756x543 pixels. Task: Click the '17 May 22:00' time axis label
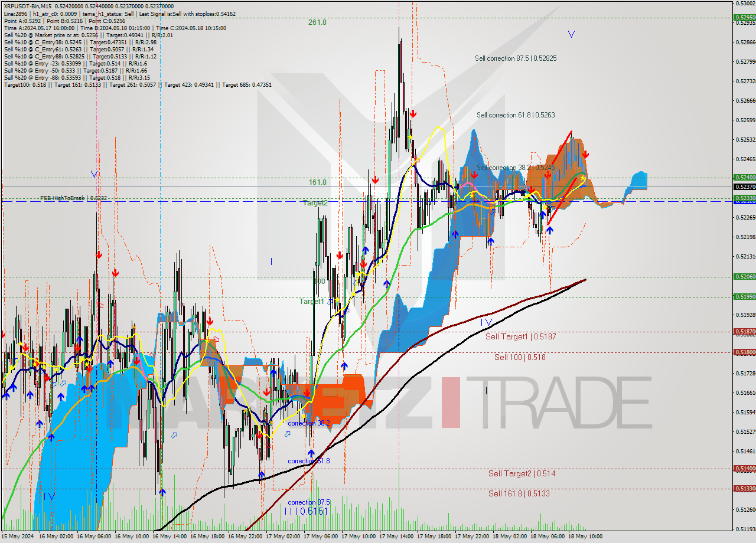click(x=473, y=537)
